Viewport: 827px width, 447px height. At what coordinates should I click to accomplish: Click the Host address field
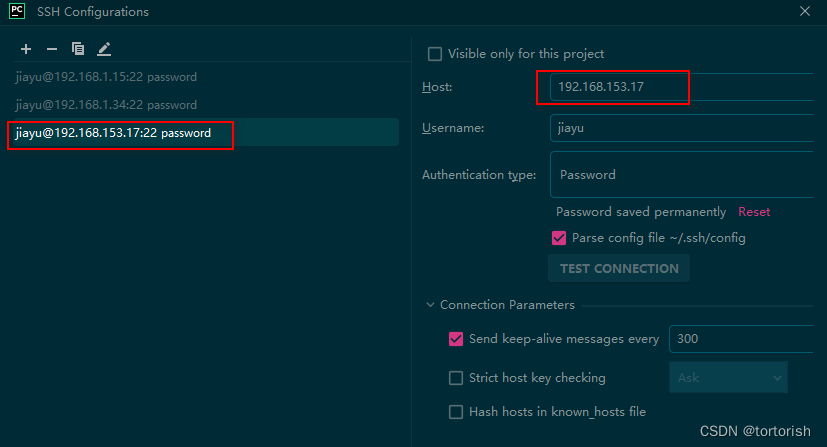680,87
